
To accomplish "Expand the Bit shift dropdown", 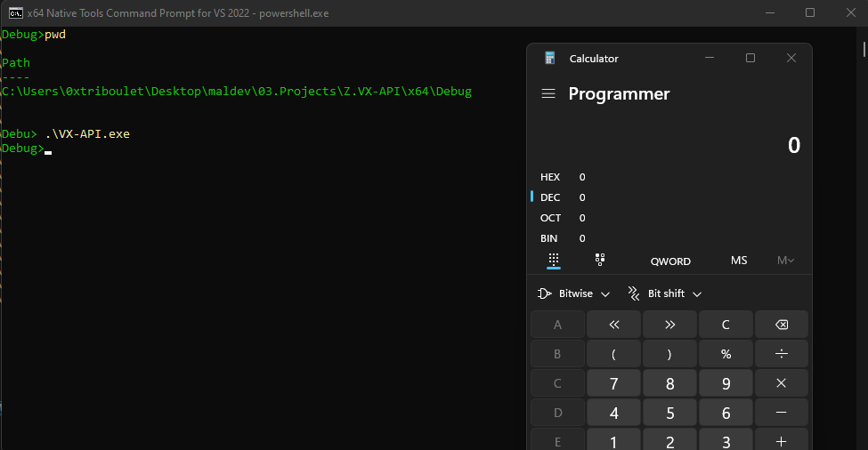I will [665, 293].
